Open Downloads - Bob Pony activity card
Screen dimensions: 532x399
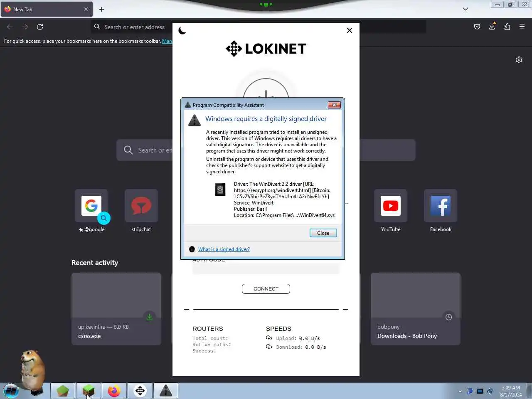click(x=416, y=309)
